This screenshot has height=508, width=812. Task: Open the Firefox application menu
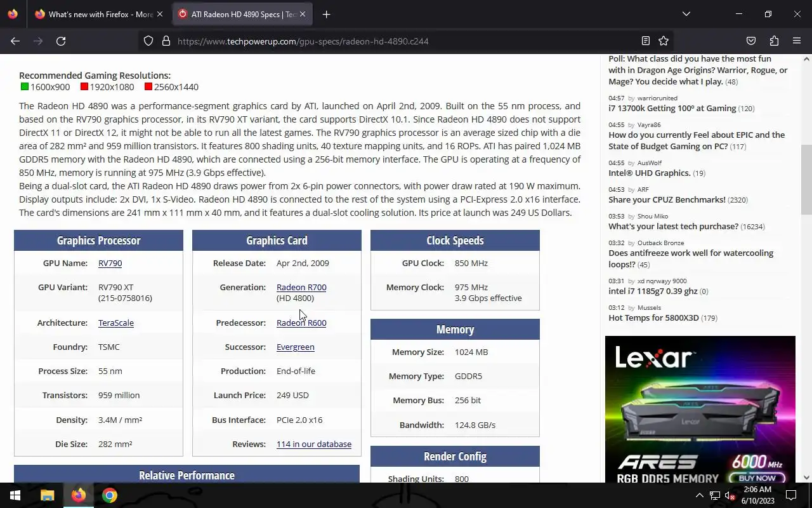[x=797, y=41]
